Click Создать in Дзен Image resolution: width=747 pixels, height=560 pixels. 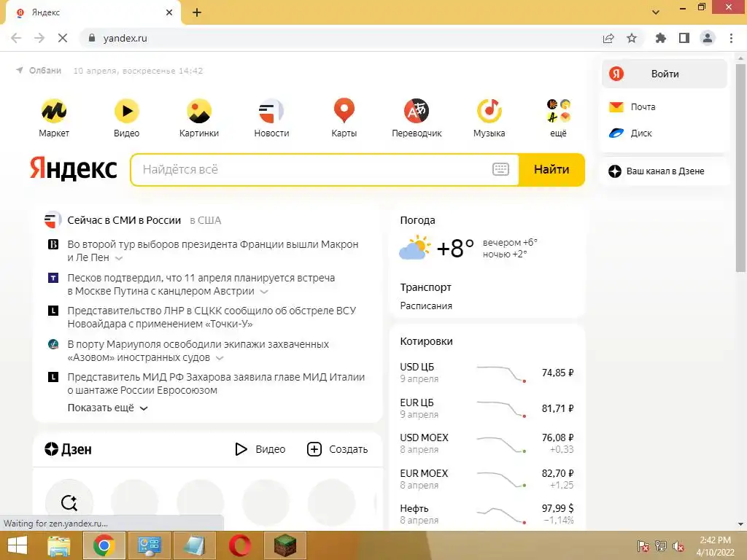tap(337, 449)
